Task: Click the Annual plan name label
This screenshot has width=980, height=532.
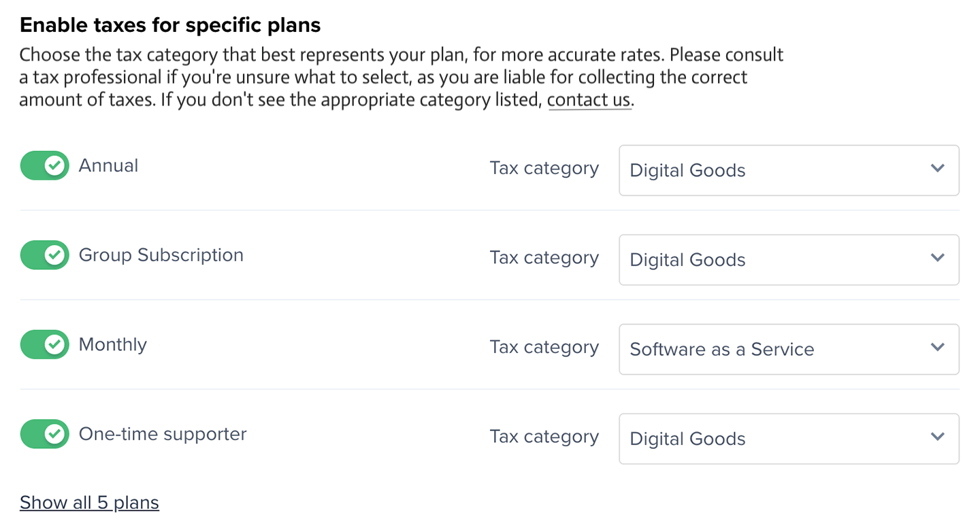Action: 108,166
